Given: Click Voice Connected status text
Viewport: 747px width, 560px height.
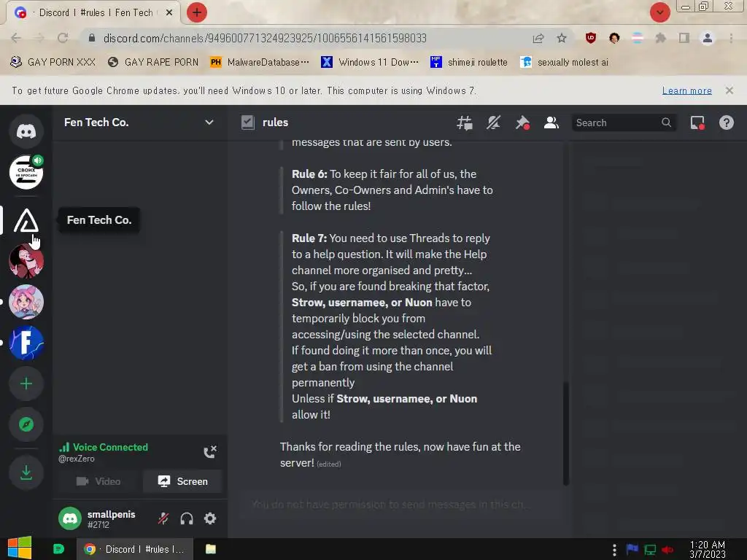Looking at the screenshot, I should pyautogui.click(x=110, y=447).
